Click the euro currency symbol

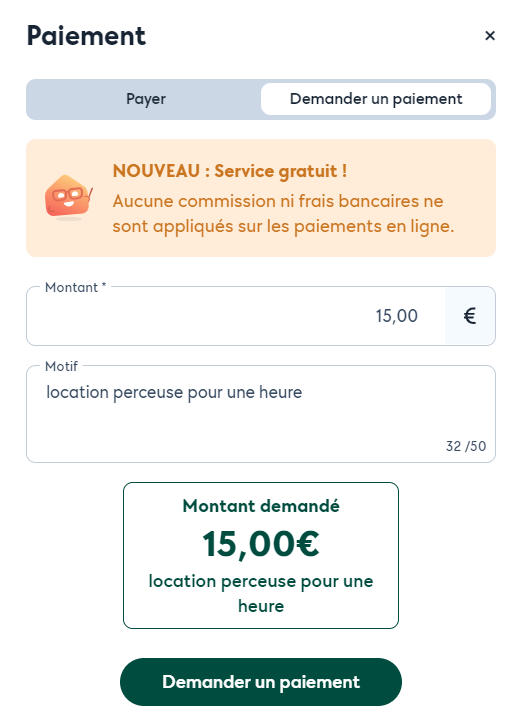(469, 316)
